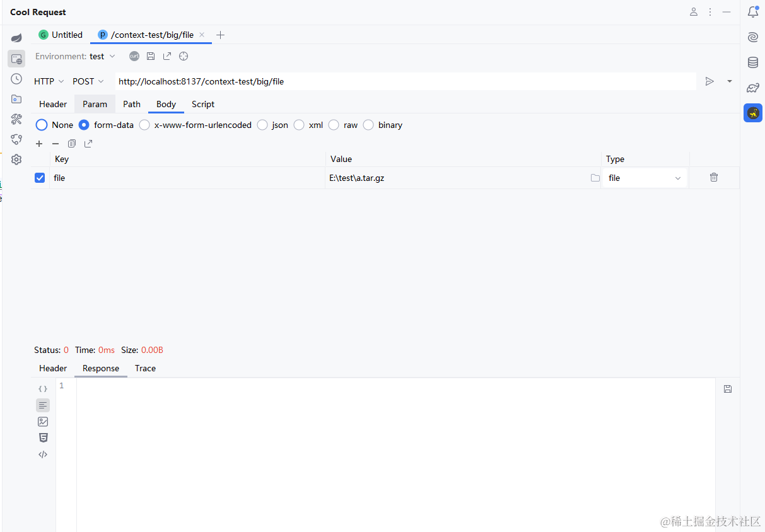Screen dimensions: 765x532
Task: Click the request URL input field
Action: [x=406, y=81]
